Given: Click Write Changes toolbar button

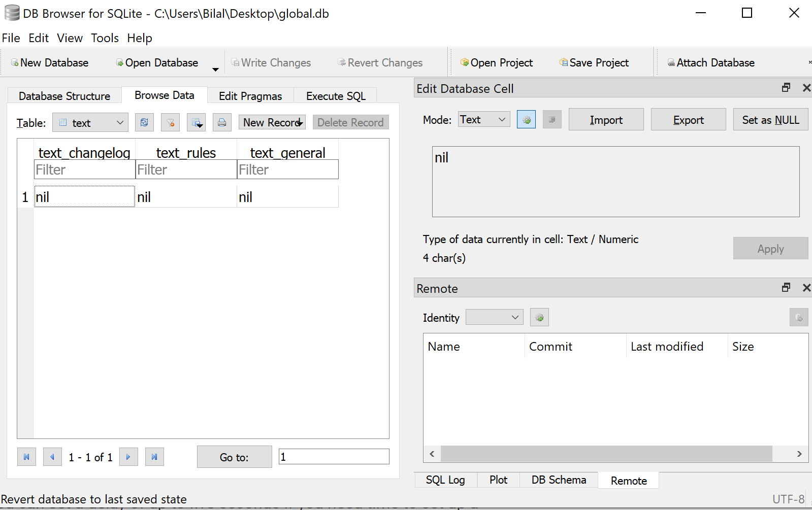Looking at the screenshot, I should (x=271, y=62).
